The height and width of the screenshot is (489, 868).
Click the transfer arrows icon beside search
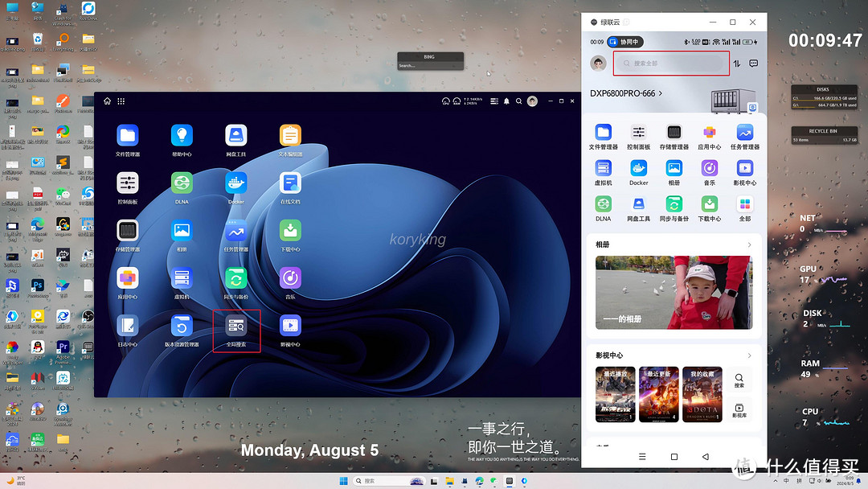tap(736, 64)
